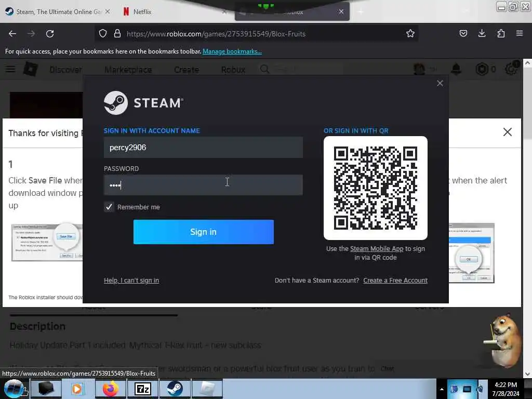Open the Firefox taskbar icon

[x=110, y=389]
